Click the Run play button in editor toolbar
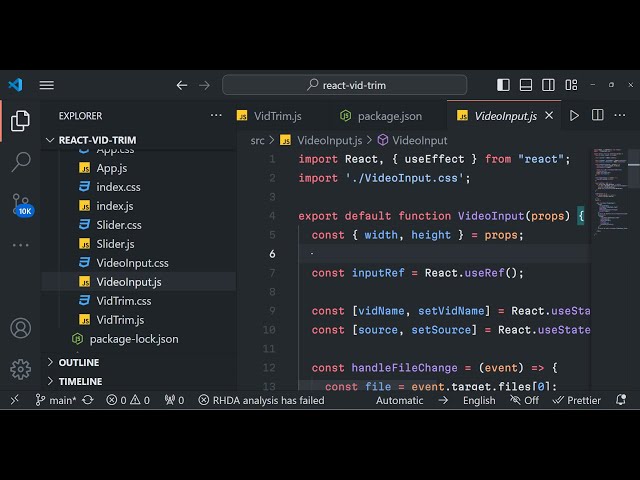This screenshot has width=640, height=480. [574, 116]
